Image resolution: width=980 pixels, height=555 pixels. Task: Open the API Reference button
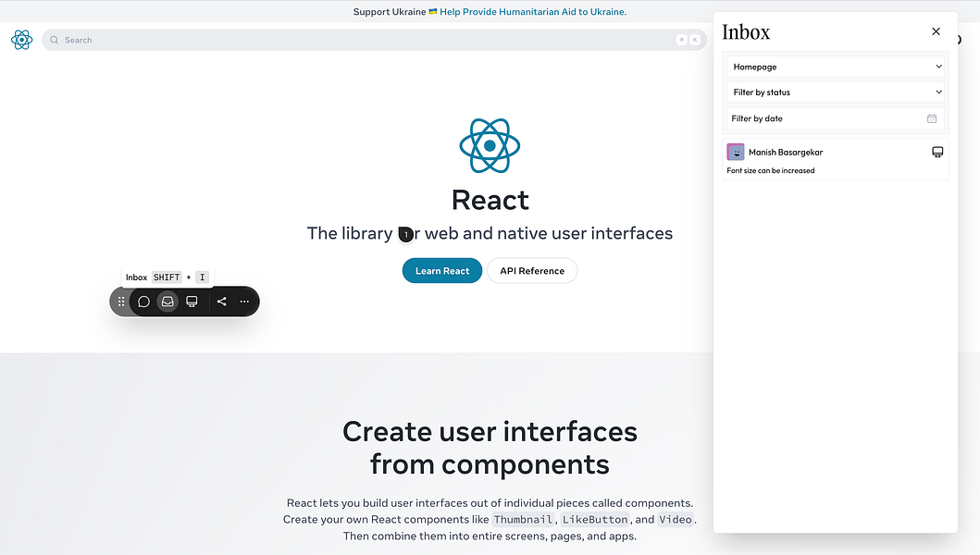pyautogui.click(x=532, y=271)
